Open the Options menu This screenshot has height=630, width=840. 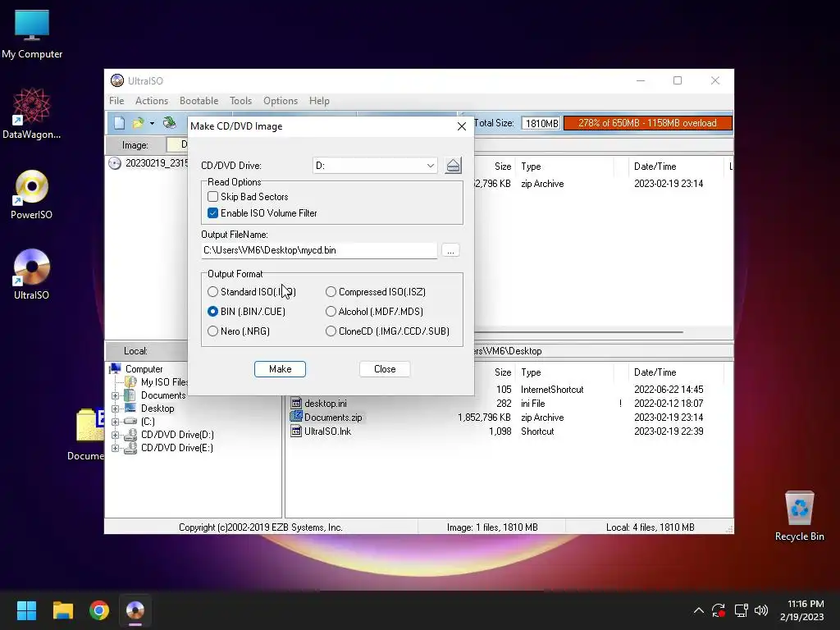point(281,101)
